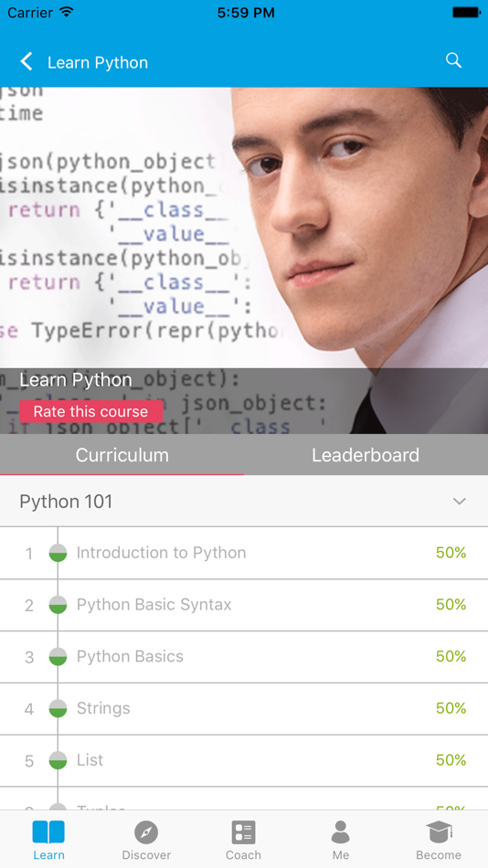Click progress circle for List
This screenshot has width=488, height=868.
click(x=58, y=760)
